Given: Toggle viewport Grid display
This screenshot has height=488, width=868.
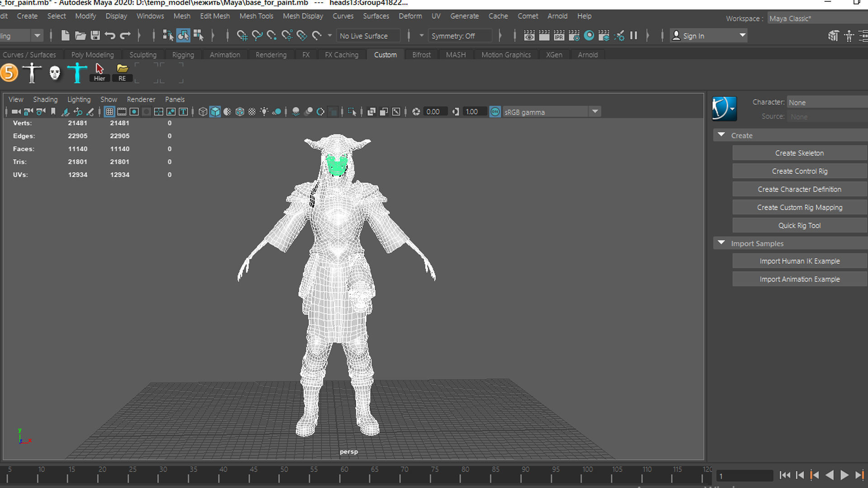Looking at the screenshot, I should (109, 112).
